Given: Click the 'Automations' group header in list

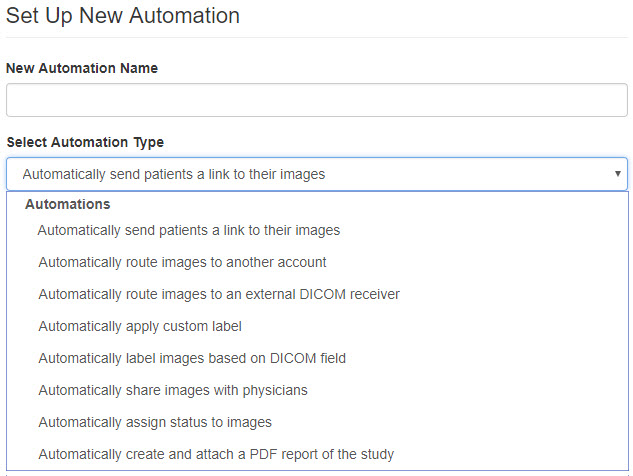Looking at the screenshot, I should point(67,204).
